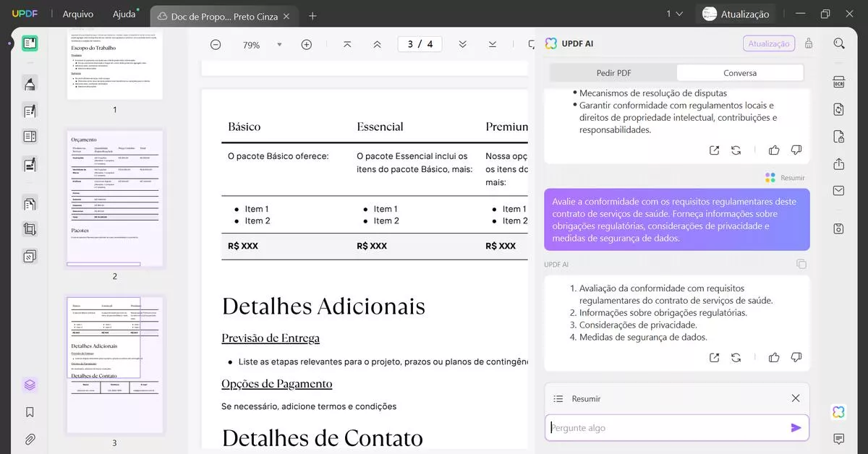This screenshot has height=454, width=868.
Task: Show the Attachments panel
Action: 30,439
